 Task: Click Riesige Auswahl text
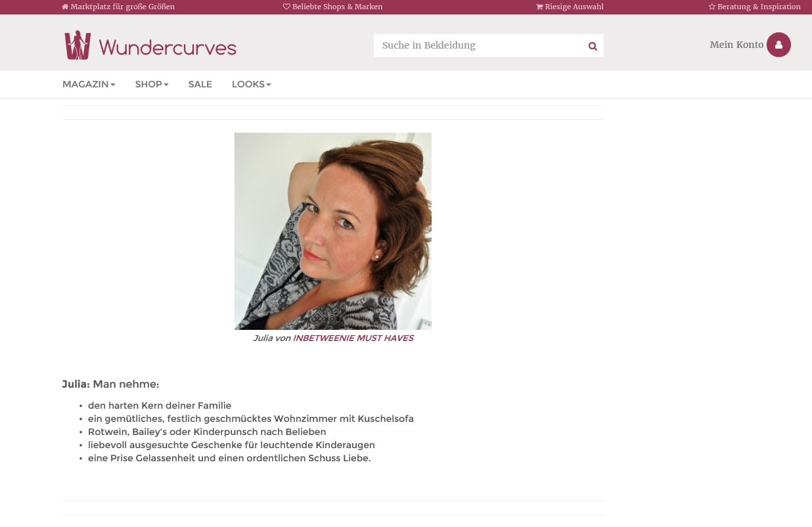pyautogui.click(x=574, y=7)
